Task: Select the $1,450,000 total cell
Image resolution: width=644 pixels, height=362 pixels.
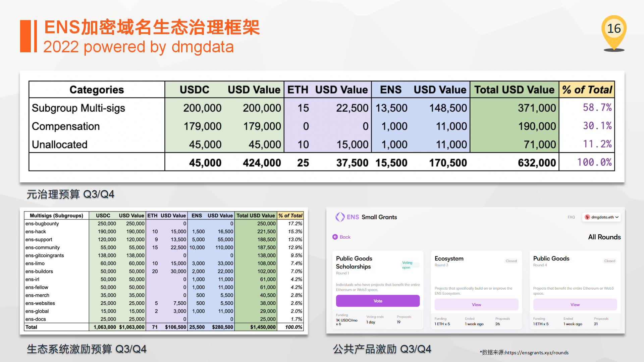Action: pos(263,327)
